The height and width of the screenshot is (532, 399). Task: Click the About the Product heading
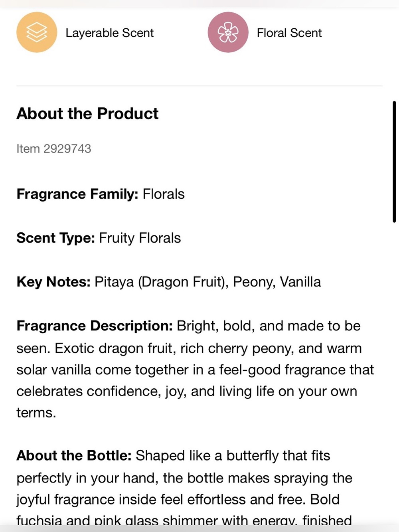click(x=87, y=114)
